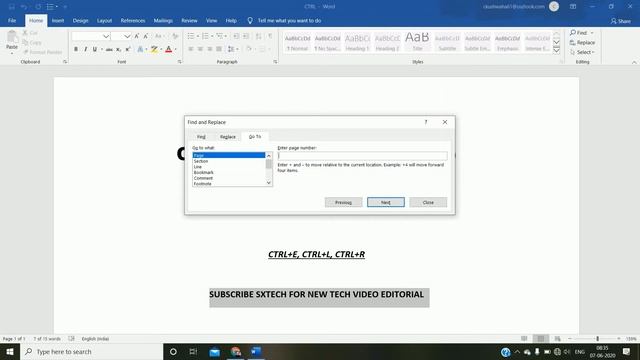Click the Enter page number field

click(362, 156)
